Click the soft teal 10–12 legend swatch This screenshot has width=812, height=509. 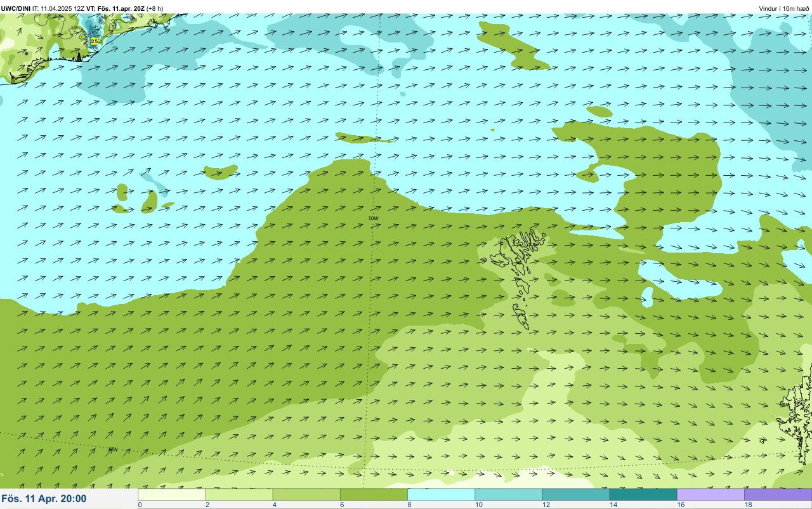508,494
